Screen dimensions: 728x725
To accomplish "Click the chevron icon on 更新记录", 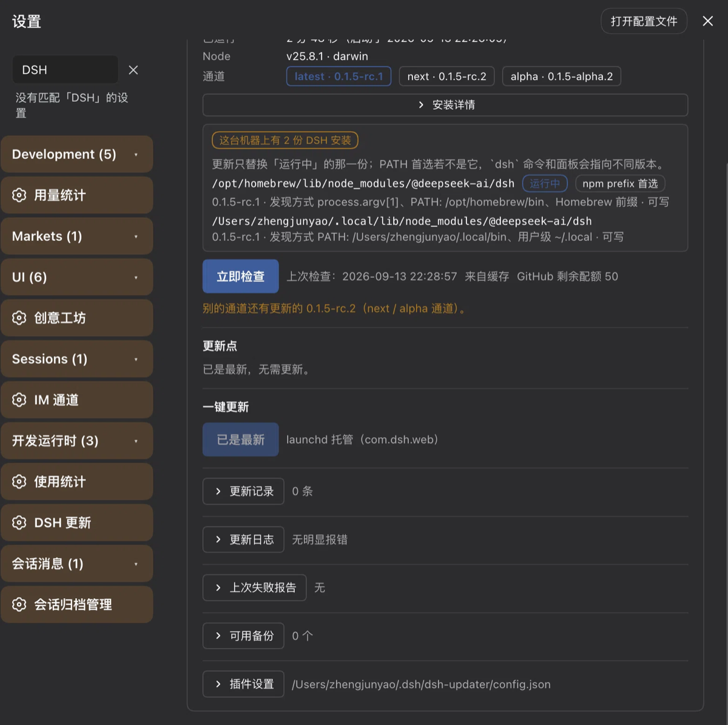I will pyautogui.click(x=218, y=491).
